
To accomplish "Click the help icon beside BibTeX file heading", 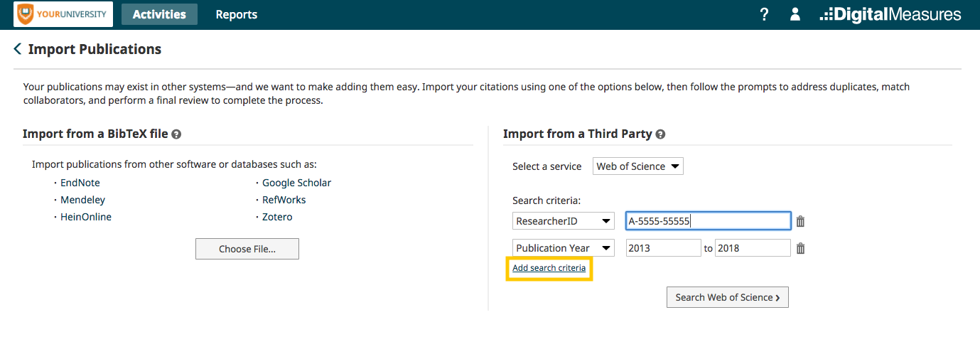I will coord(176,134).
